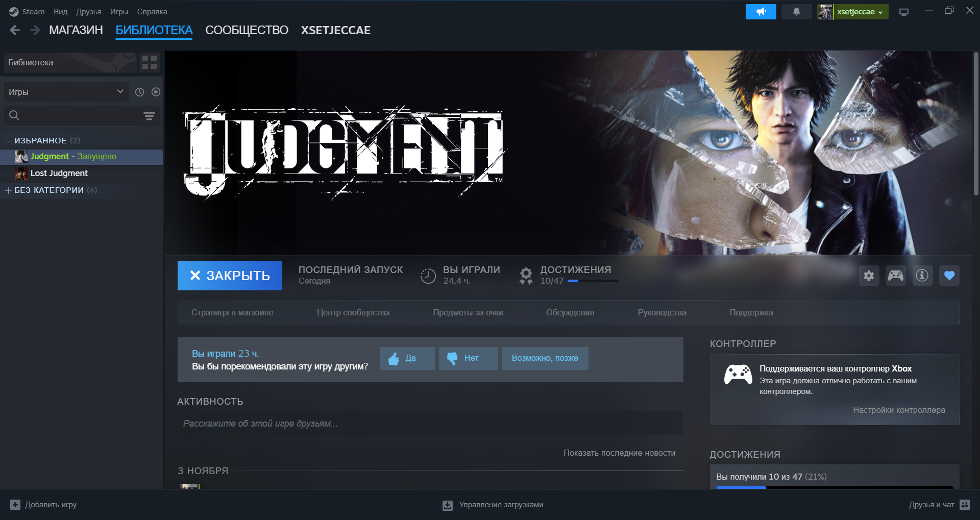Open the notifications bell
The image size is (980, 520).
tap(796, 12)
